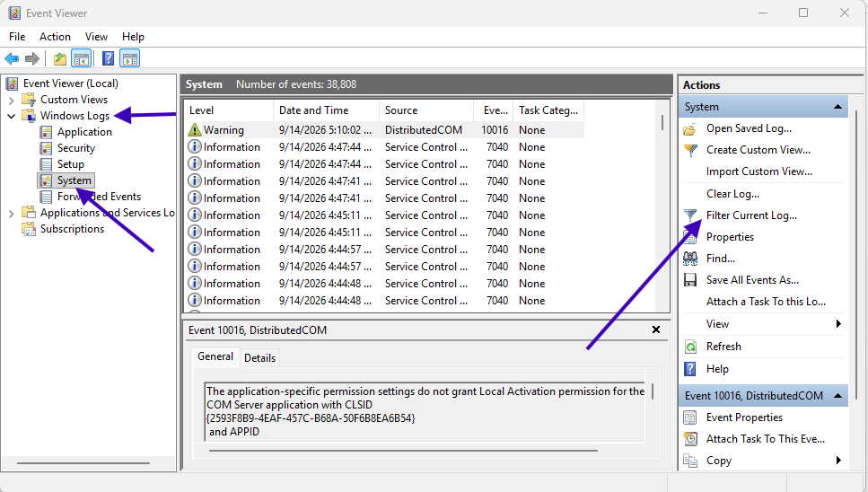
Task: Click the Open Saved Log folder icon
Action: click(x=689, y=129)
